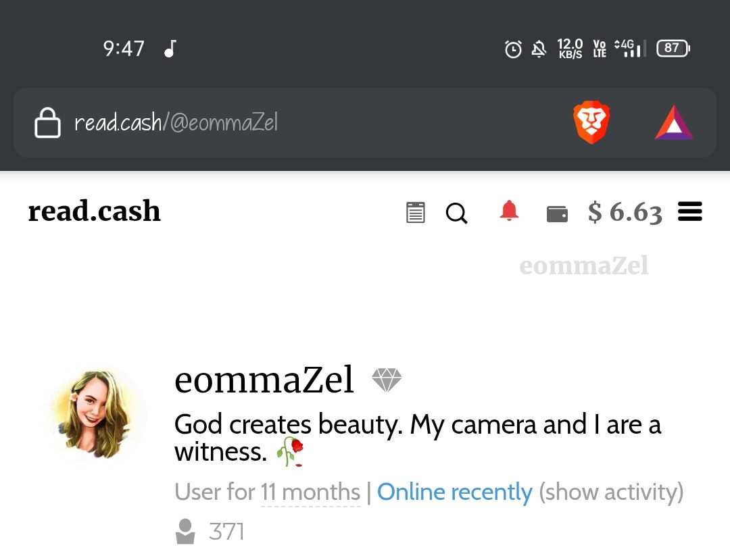Click the followers person icon
730x560 pixels.
pyautogui.click(x=185, y=531)
